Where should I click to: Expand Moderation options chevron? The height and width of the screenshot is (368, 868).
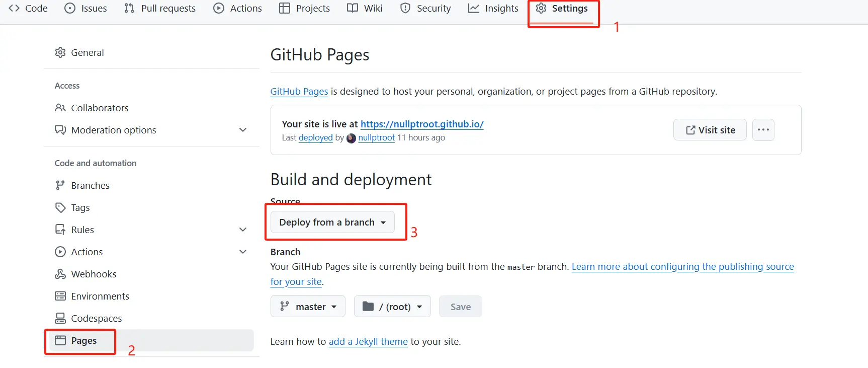(243, 130)
